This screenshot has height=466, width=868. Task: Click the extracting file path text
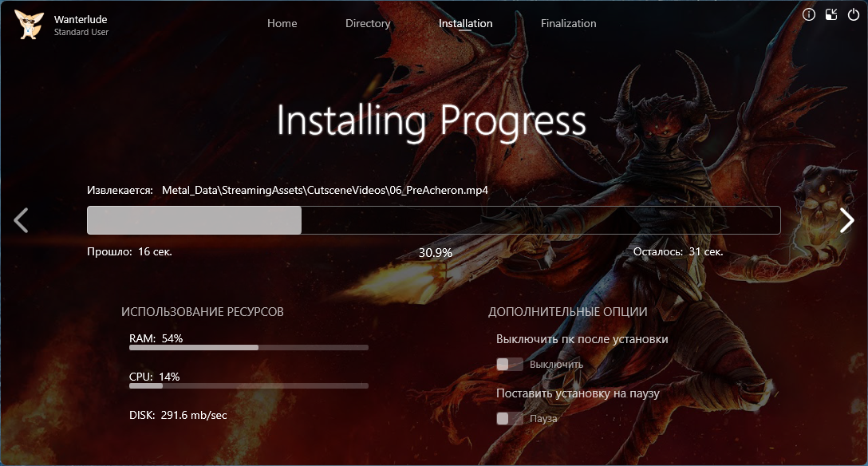(x=324, y=191)
